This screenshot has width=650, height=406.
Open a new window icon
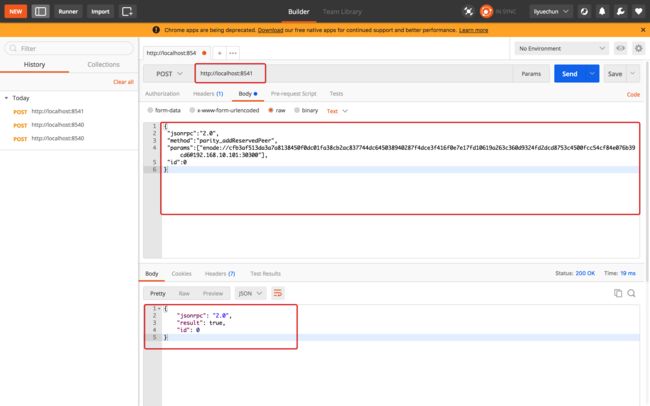point(127,11)
